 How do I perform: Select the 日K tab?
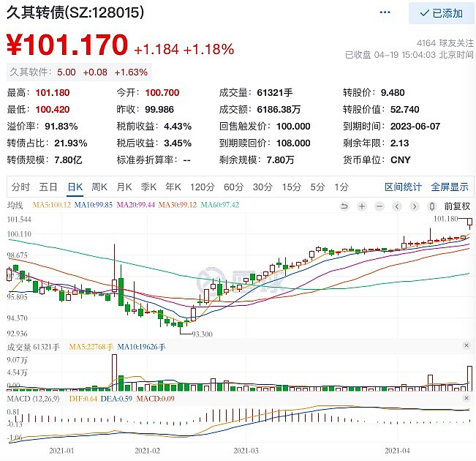[75, 187]
